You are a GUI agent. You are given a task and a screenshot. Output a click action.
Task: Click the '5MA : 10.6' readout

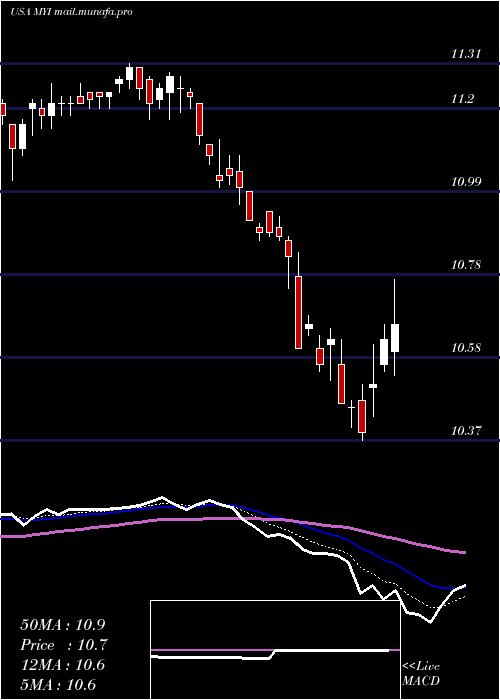coord(58,685)
